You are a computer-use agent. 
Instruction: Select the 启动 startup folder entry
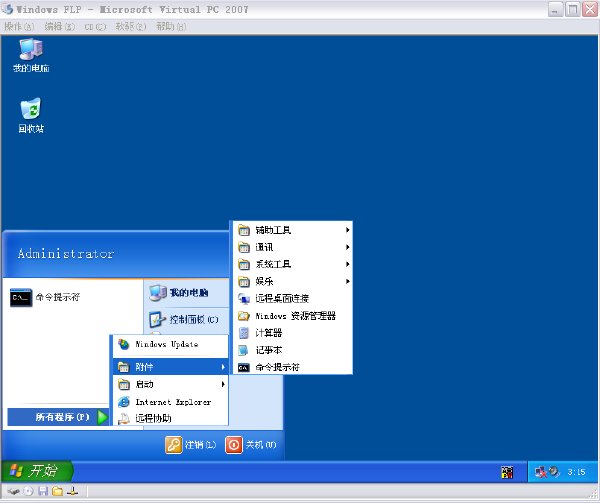171,384
